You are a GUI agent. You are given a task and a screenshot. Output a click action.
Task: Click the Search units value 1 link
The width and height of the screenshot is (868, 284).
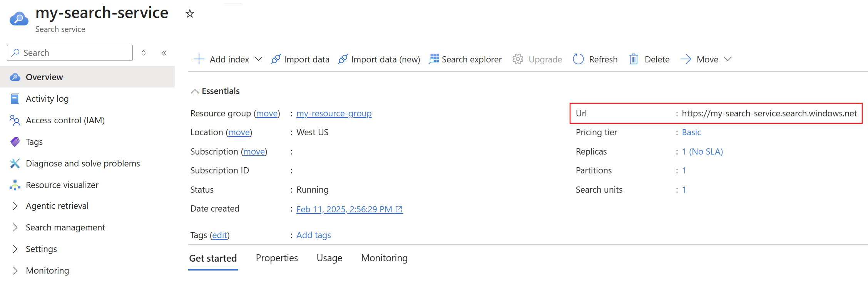[684, 190]
